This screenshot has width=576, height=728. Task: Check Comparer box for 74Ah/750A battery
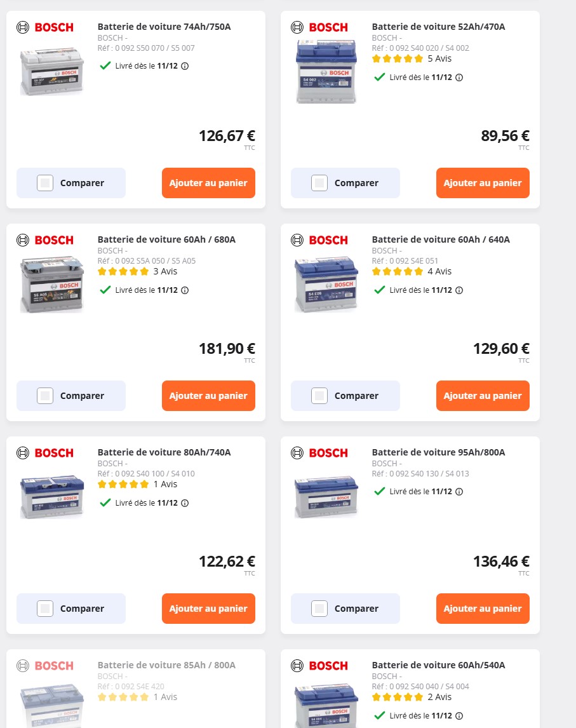tap(45, 183)
